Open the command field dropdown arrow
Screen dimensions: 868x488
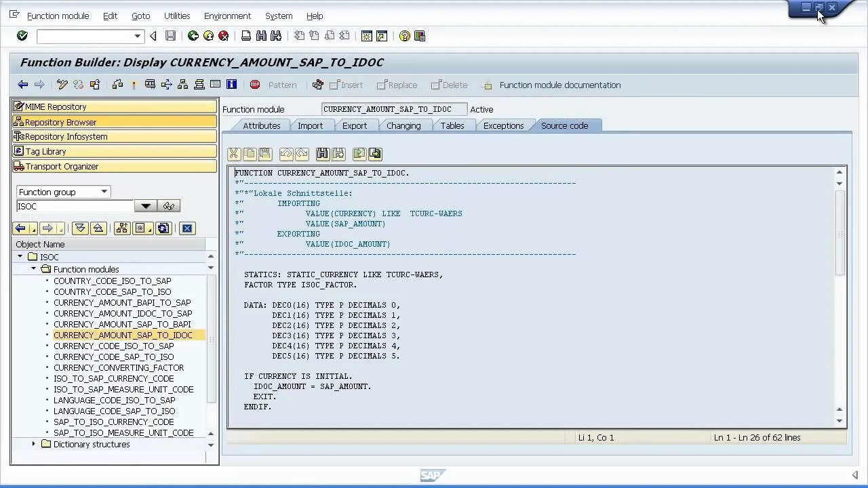tap(138, 36)
